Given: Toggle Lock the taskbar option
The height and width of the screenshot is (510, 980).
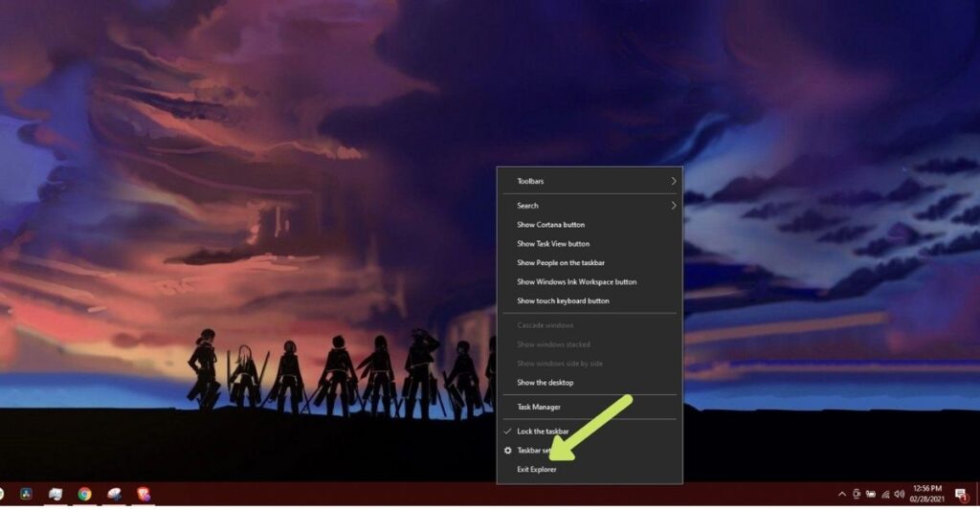Looking at the screenshot, I should (590, 432).
